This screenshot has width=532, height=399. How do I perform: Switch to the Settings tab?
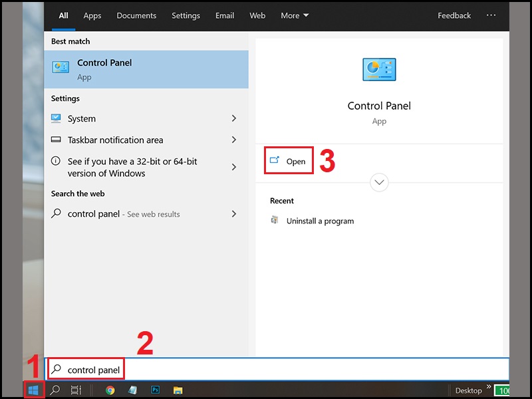[186, 15]
